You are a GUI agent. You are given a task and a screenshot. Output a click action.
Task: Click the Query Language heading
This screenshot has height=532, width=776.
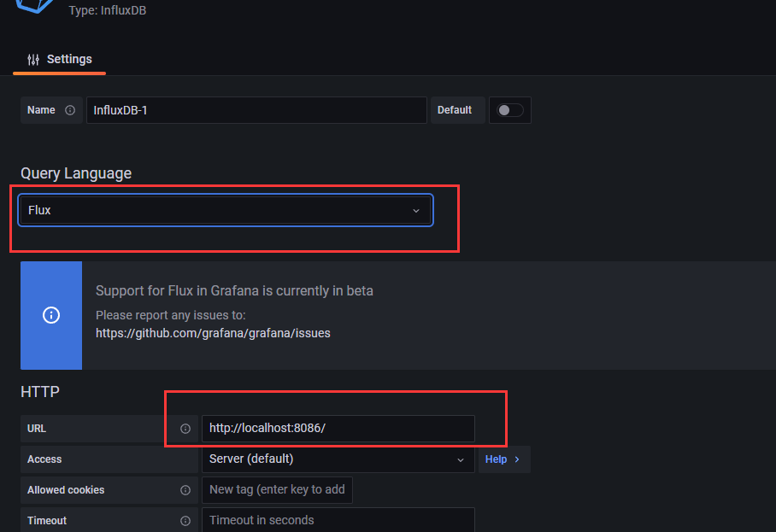point(76,173)
